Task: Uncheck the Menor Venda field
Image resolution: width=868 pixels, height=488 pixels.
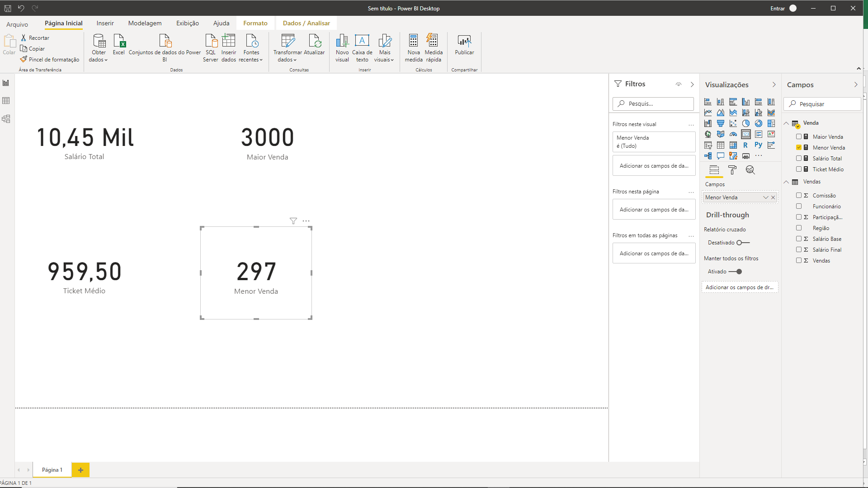Action: 799,147
